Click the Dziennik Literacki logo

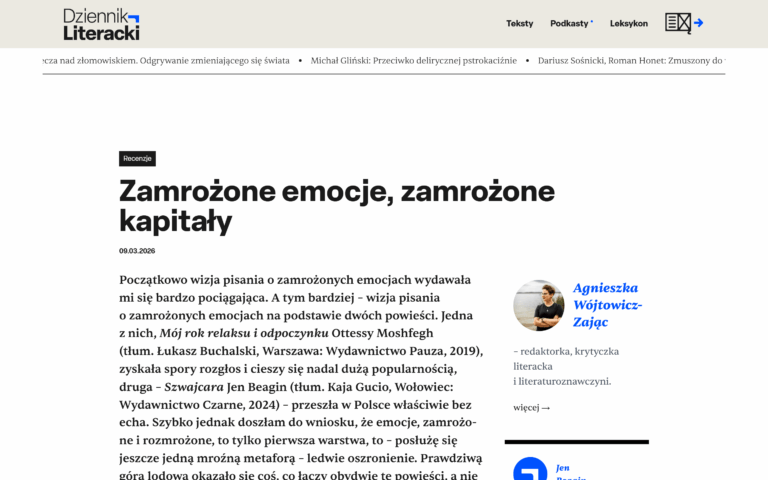coord(100,24)
